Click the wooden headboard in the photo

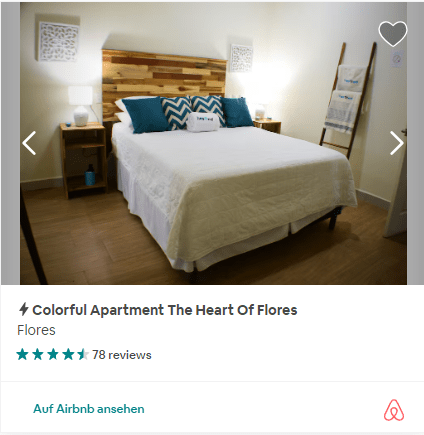164,77
